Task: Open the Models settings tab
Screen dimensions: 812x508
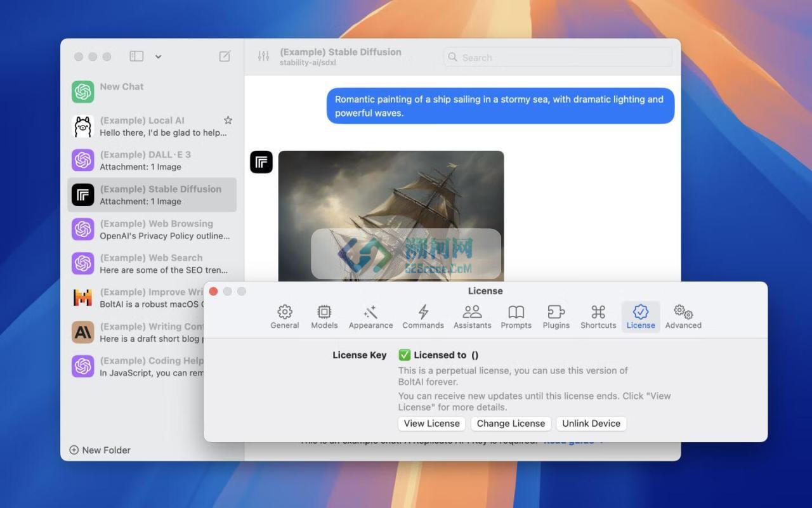Action: (324, 316)
